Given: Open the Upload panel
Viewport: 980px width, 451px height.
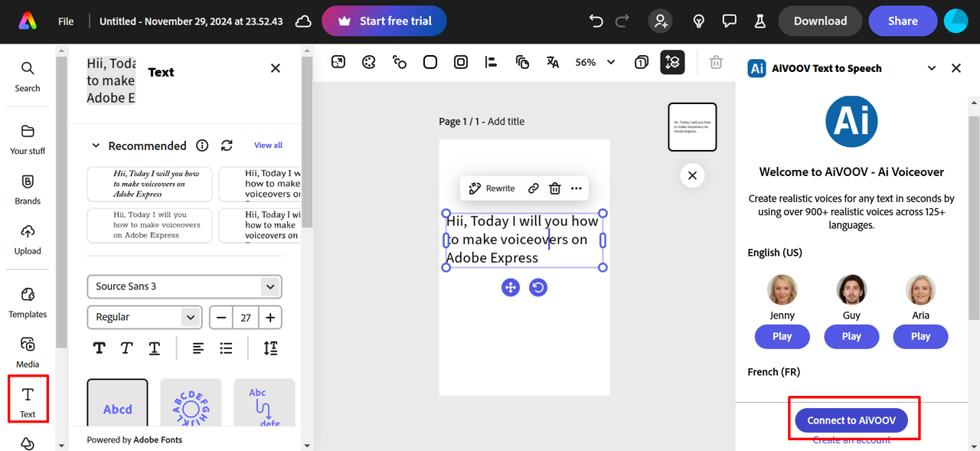Looking at the screenshot, I should pyautogui.click(x=28, y=239).
